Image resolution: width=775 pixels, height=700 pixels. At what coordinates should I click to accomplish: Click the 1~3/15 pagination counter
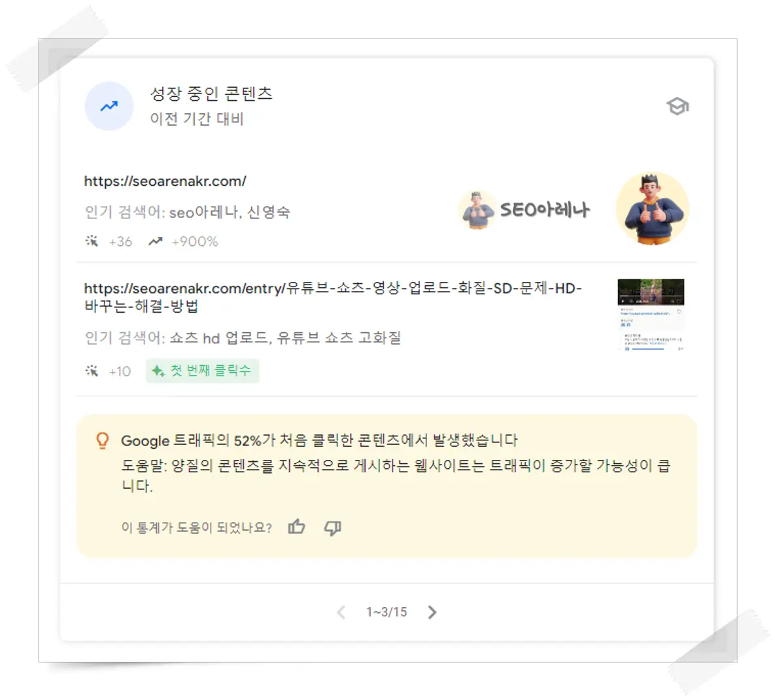tap(387, 612)
